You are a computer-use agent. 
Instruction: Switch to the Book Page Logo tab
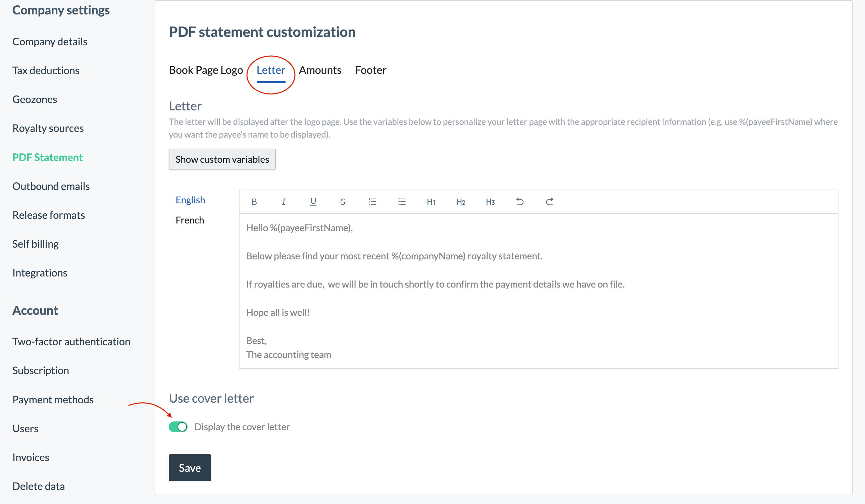pyautogui.click(x=206, y=70)
